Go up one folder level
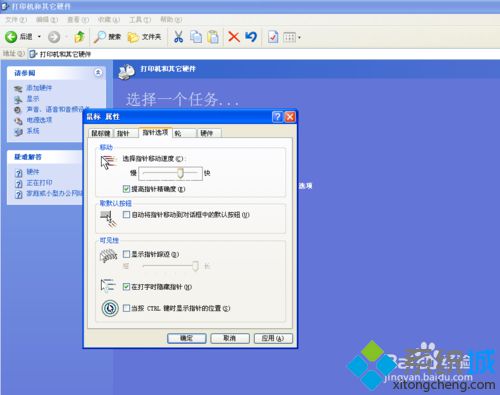The height and width of the screenshot is (395, 500). (x=79, y=37)
